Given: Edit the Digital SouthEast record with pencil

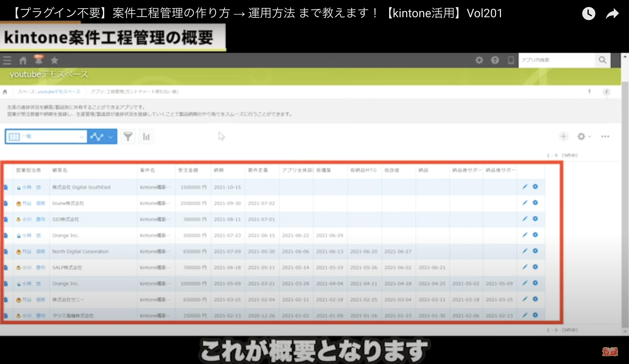Looking at the screenshot, I should [x=525, y=187].
